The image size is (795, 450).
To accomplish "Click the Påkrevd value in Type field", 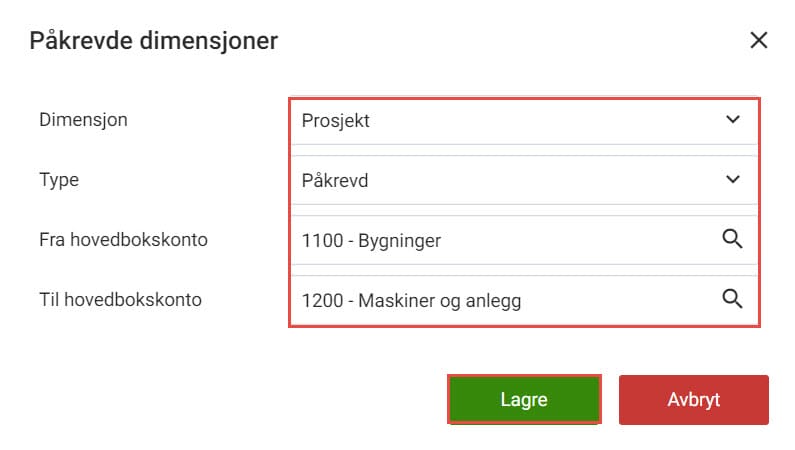I will point(335,181).
